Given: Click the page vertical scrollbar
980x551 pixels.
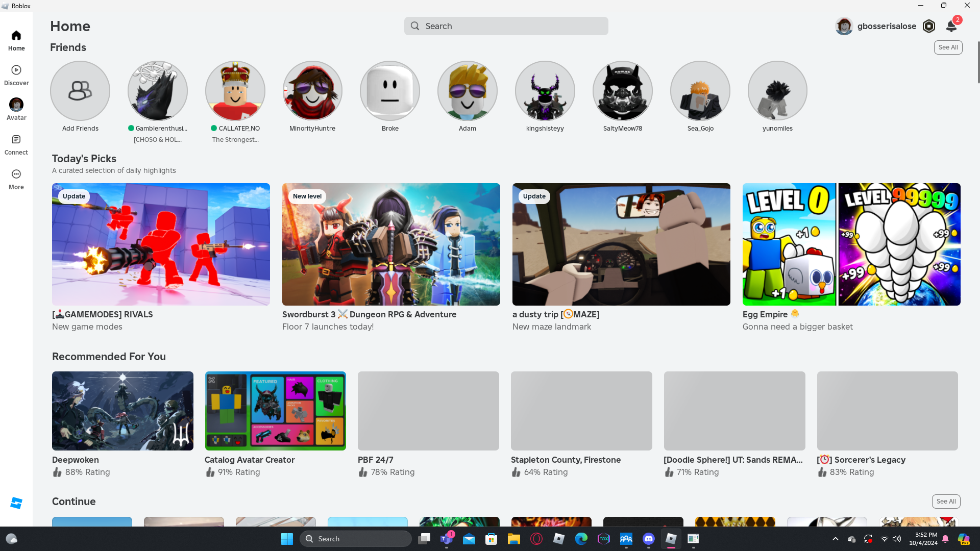Looking at the screenshot, I should 978,61.
